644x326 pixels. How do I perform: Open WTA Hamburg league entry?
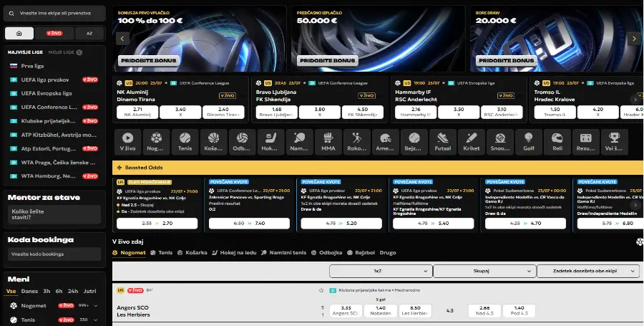(54, 176)
